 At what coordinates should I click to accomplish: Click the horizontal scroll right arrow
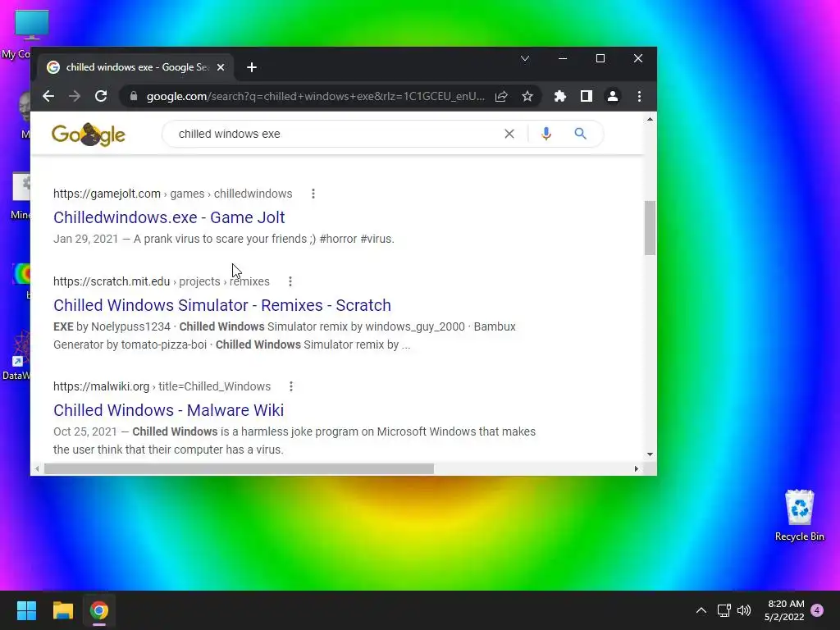[x=636, y=468]
